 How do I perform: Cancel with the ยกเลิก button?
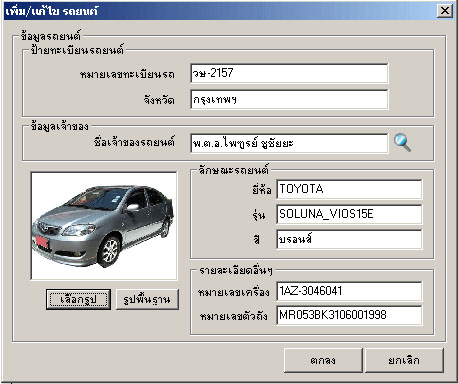point(404,360)
